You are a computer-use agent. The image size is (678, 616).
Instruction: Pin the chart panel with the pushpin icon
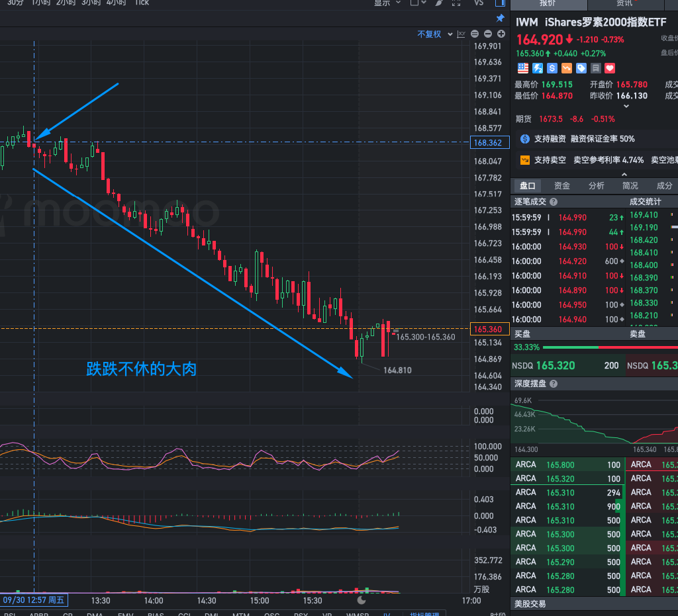[501, 18]
